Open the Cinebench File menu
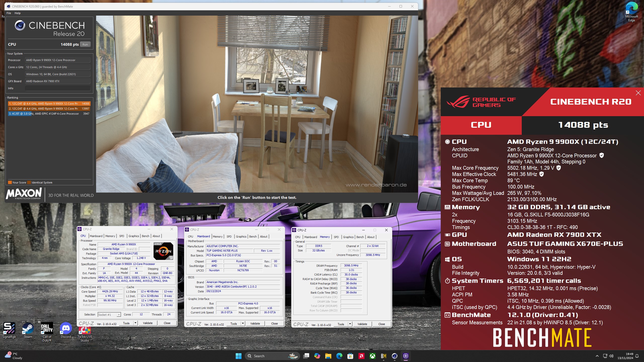This screenshot has height=362, width=644. [9, 13]
